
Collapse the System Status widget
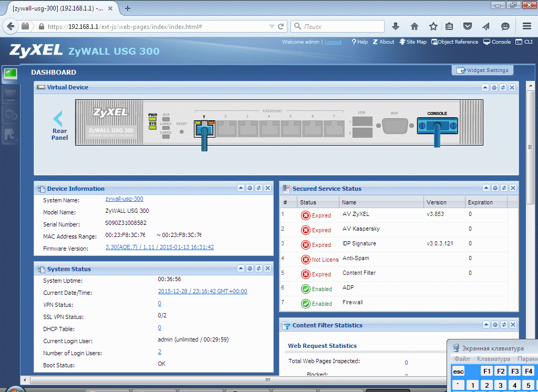pos(241,268)
